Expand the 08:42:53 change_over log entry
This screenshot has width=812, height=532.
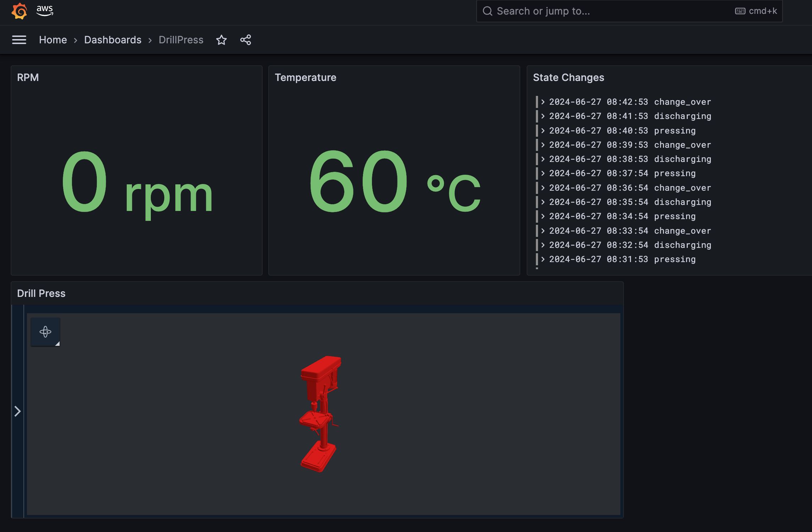[x=543, y=102]
